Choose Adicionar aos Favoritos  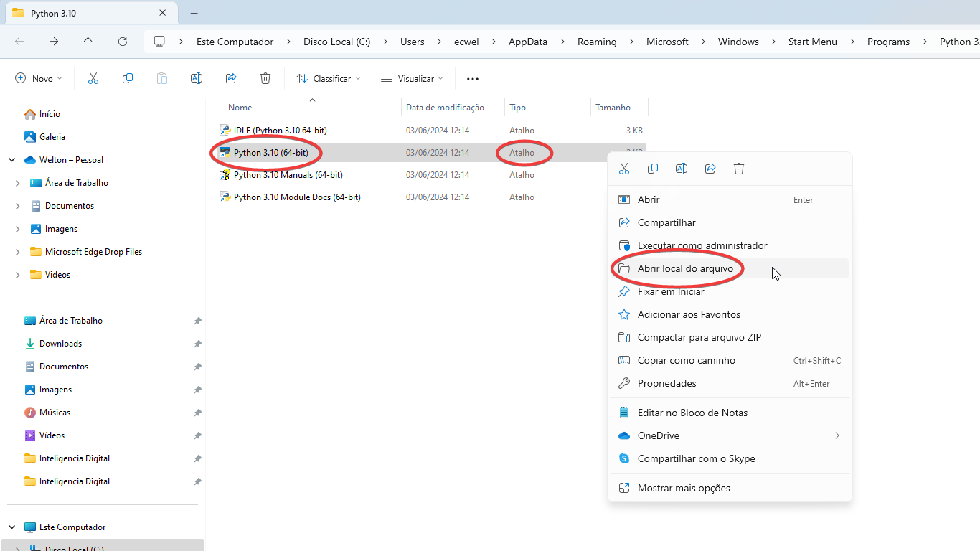point(730,315)
